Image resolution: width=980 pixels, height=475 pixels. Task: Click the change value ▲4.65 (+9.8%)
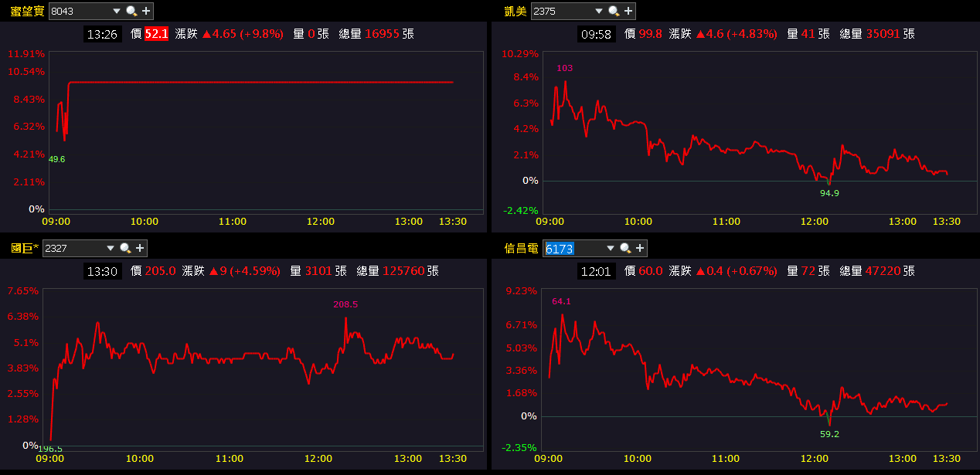[x=242, y=34]
